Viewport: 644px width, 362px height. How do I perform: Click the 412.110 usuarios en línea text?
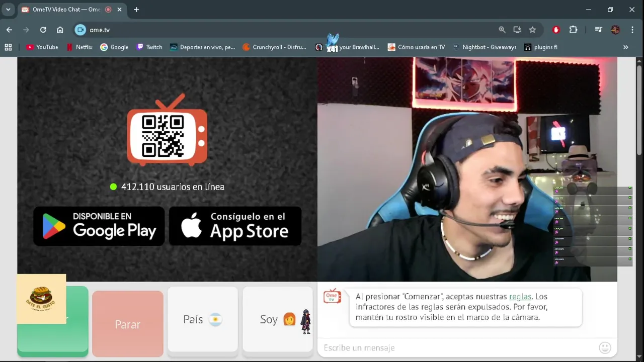[x=173, y=187]
